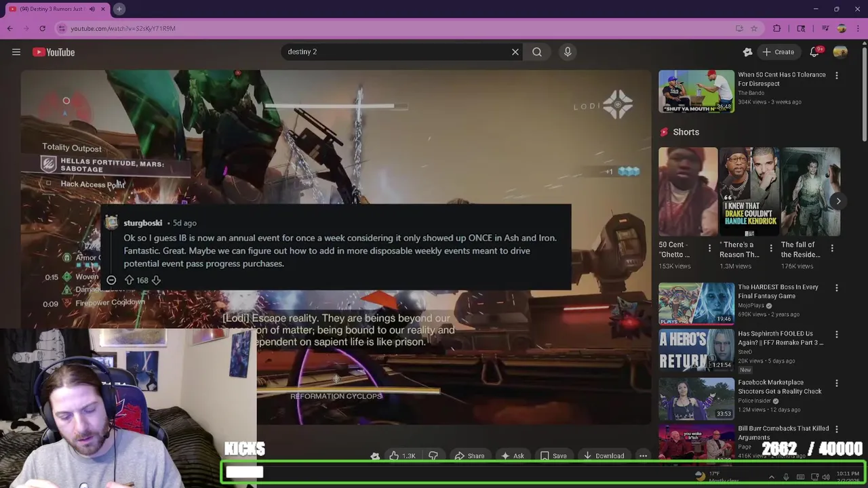Reload the YouTube page
868x488 pixels.
tap(42, 28)
